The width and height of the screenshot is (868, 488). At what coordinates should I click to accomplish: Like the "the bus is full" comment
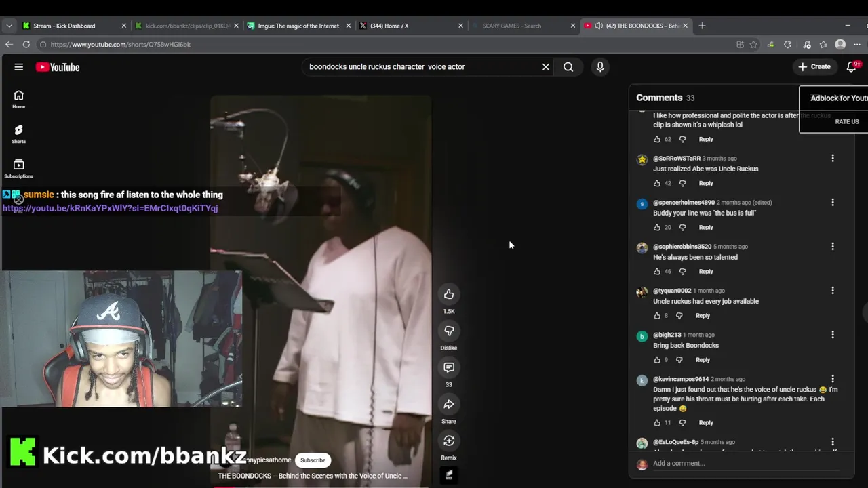pos(656,228)
